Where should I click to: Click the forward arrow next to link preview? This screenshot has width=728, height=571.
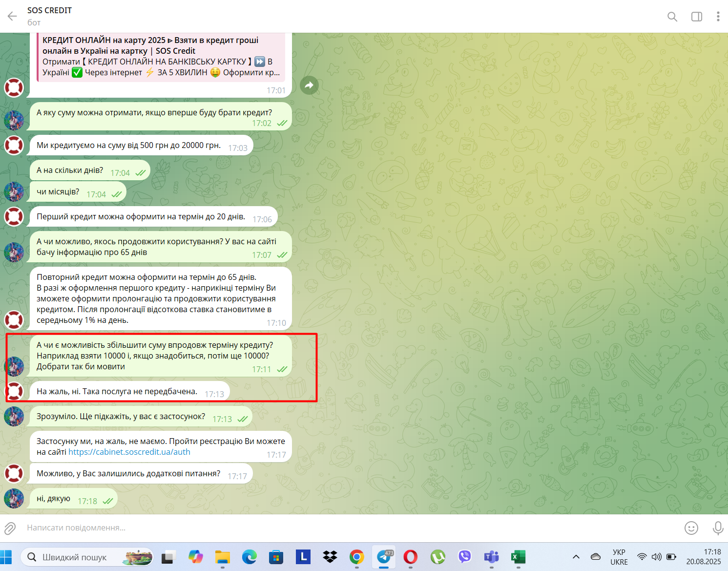(309, 85)
